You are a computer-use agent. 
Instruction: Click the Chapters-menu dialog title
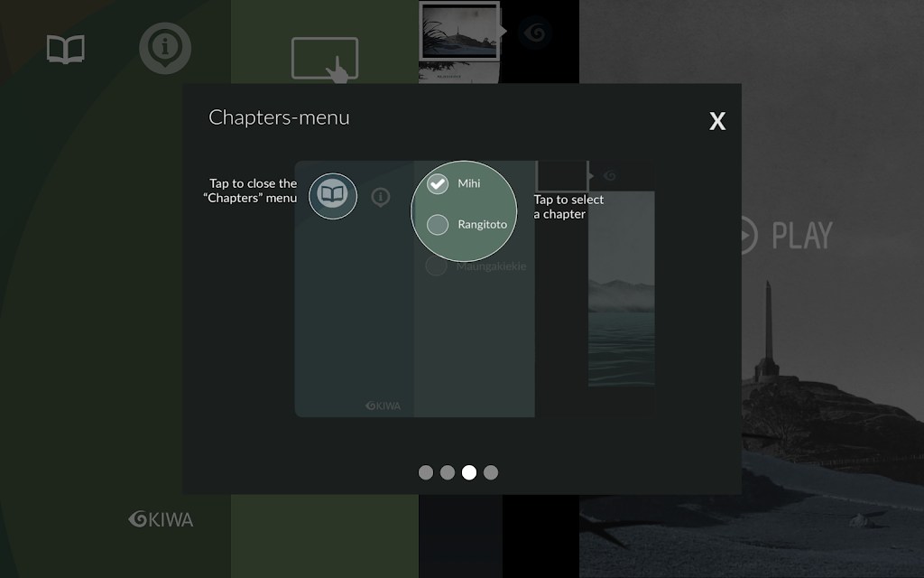click(x=279, y=117)
